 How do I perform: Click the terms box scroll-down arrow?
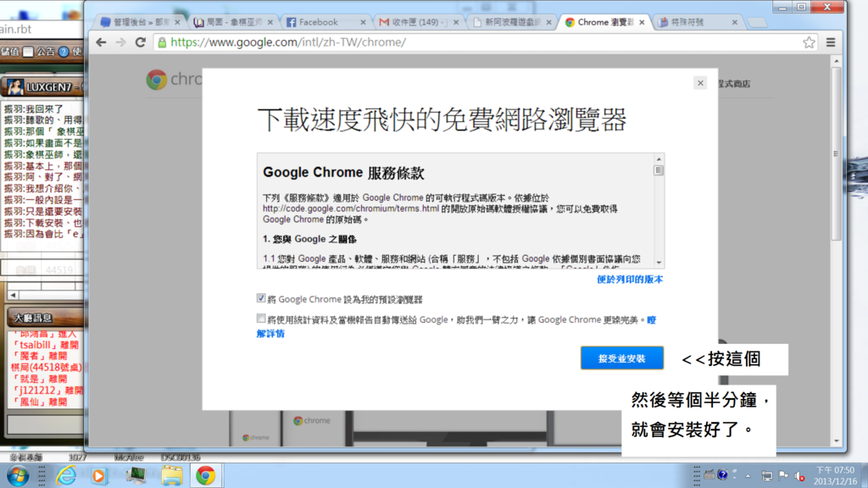[x=659, y=263]
